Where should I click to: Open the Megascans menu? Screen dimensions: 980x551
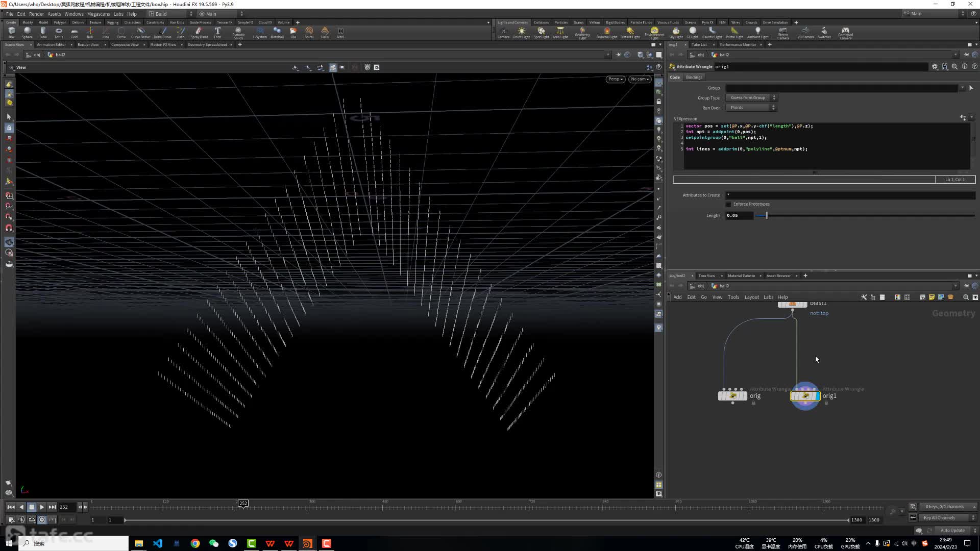99,14
